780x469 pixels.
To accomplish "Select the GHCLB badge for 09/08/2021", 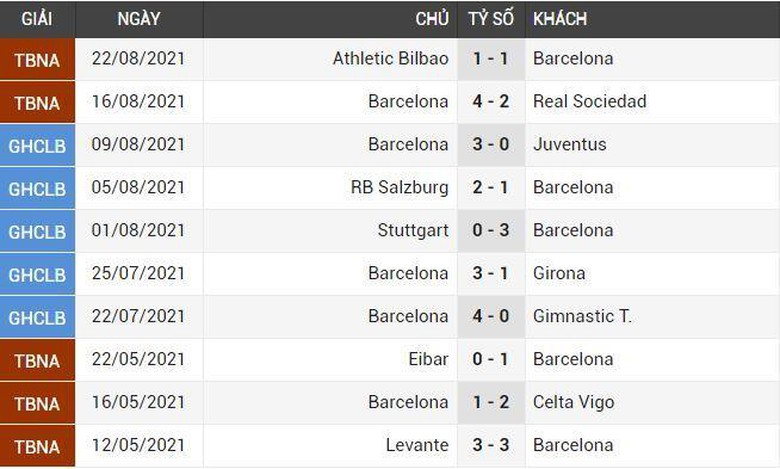I will pos(37,145).
